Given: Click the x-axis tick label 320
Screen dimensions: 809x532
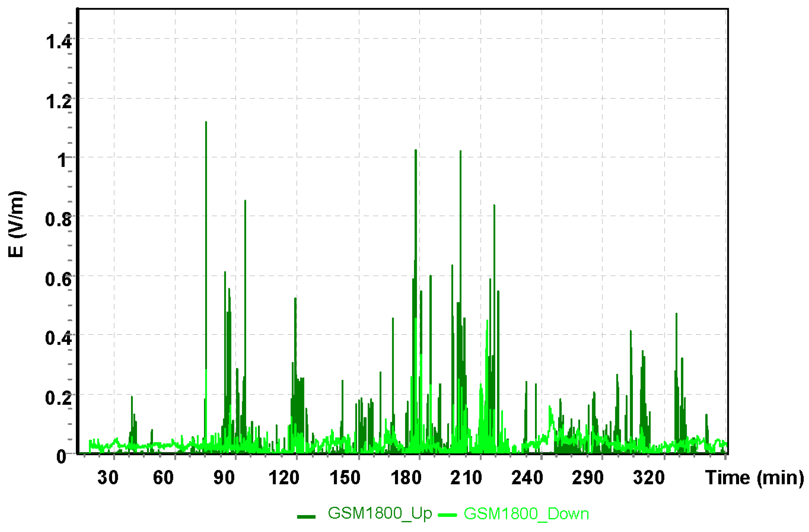Looking at the screenshot, I should tap(649, 478).
